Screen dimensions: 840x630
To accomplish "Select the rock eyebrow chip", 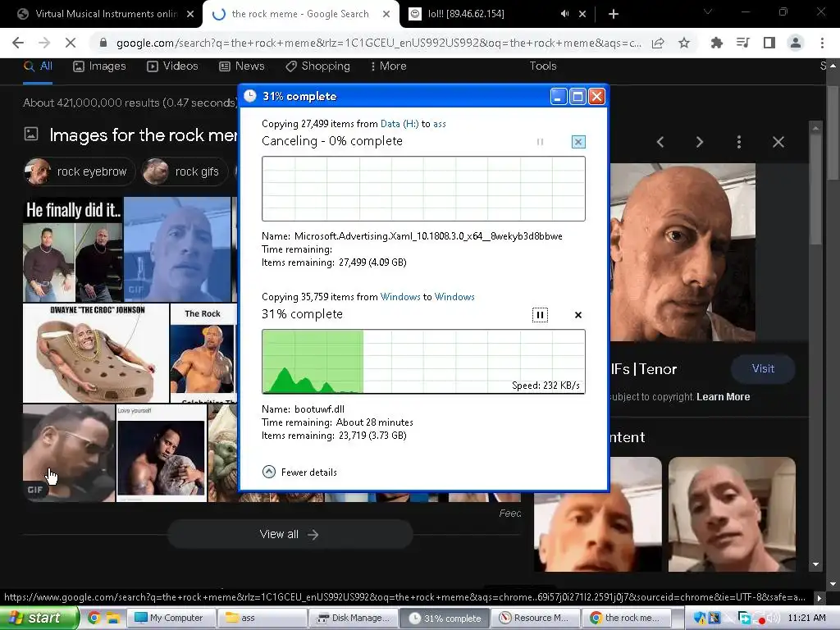I will 80,171.
